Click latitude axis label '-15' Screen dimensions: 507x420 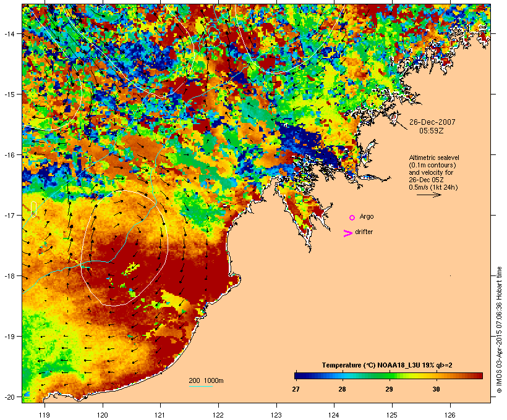[x=9, y=94]
